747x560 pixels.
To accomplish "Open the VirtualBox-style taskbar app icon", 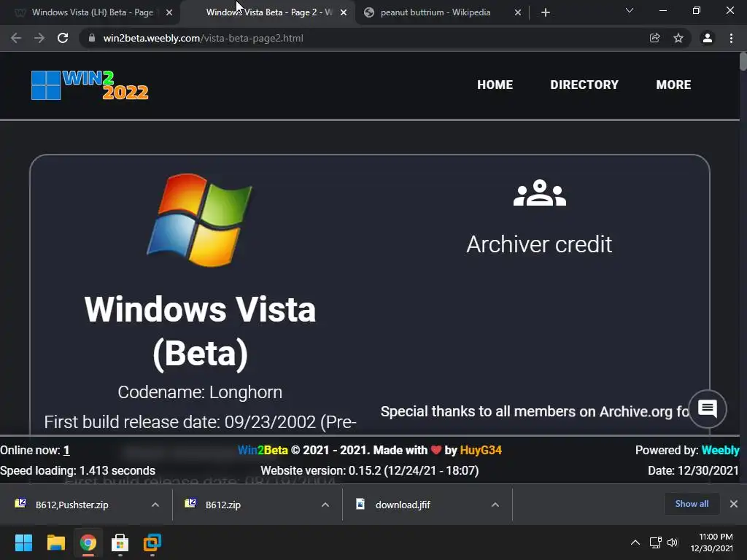I will pyautogui.click(x=152, y=542).
